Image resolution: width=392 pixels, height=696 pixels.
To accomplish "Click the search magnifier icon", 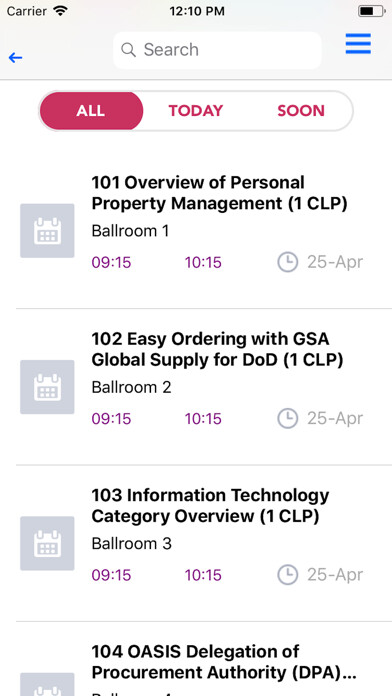I will point(128,50).
